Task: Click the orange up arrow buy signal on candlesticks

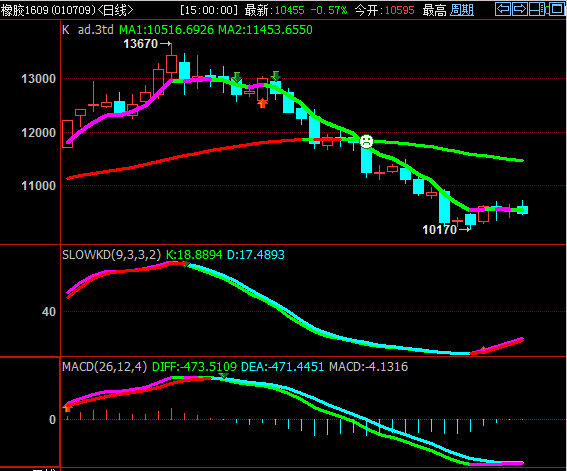Action: coord(263,104)
